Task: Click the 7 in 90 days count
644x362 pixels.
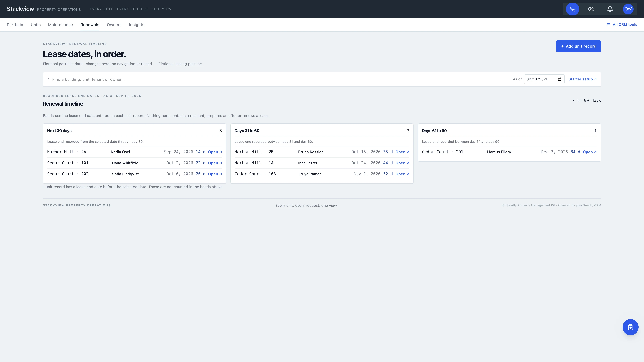Action: [586, 100]
